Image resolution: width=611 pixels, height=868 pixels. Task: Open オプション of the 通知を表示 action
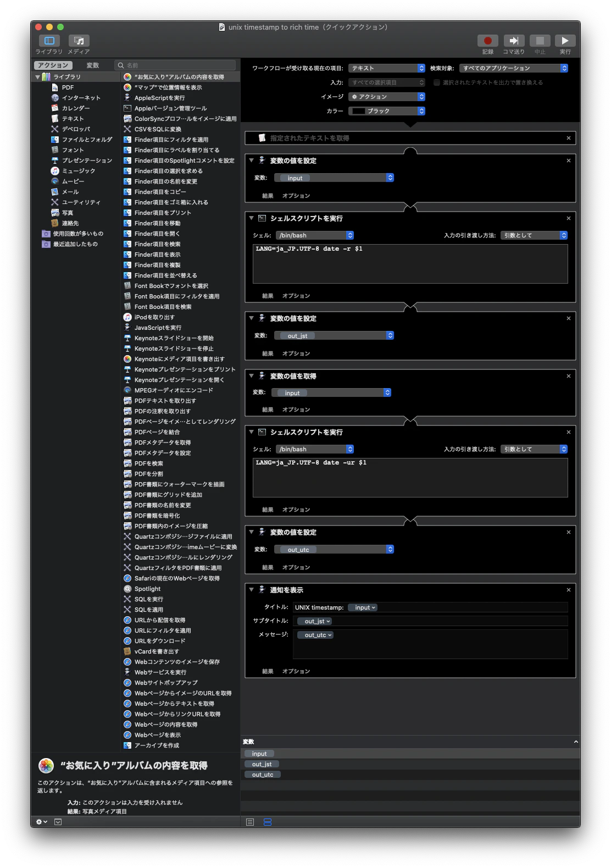[x=296, y=671]
